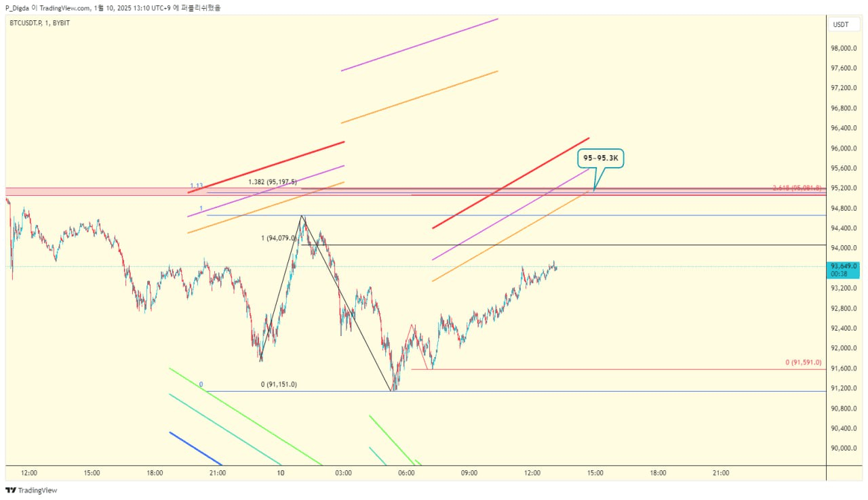Open the USDT currency selector
This screenshot has width=868, height=500.
click(841, 24)
